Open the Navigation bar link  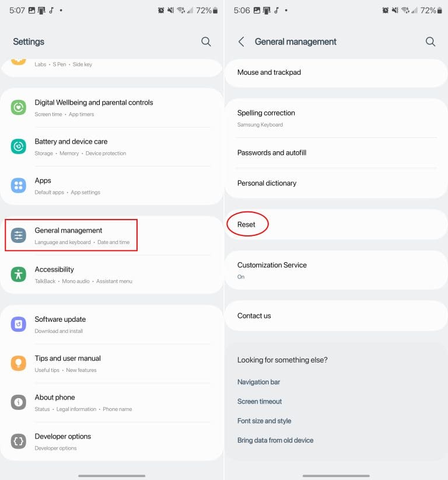pyautogui.click(x=259, y=382)
